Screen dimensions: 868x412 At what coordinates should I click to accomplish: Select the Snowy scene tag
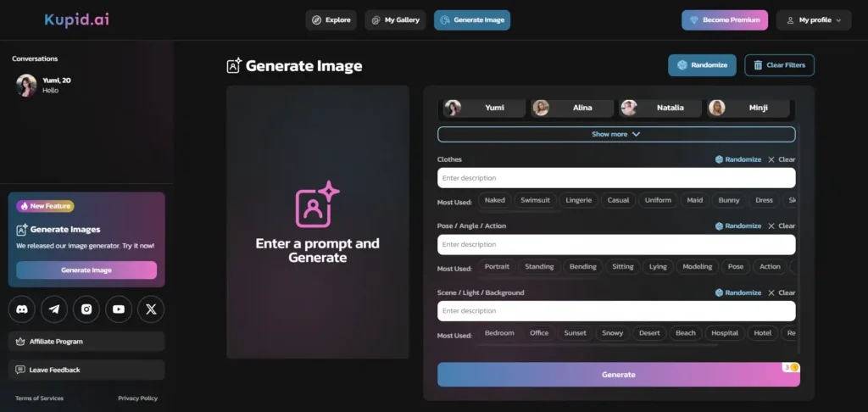pos(612,333)
